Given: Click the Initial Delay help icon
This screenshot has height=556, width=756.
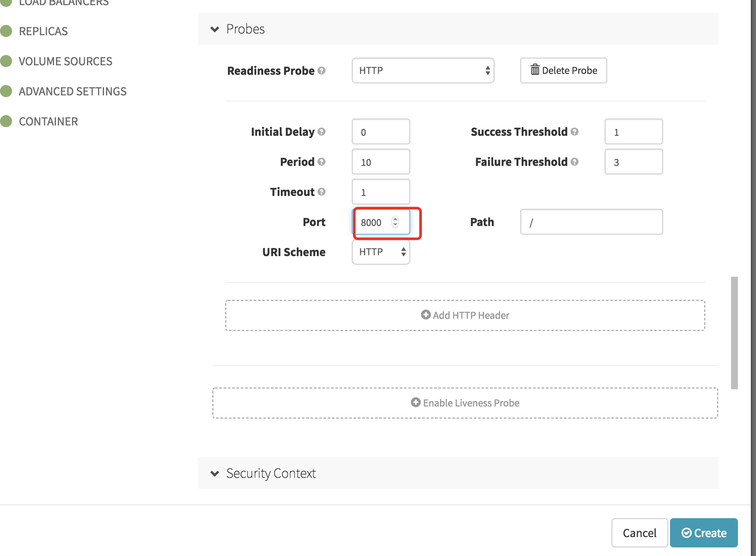Looking at the screenshot, I should [x=321, y=131].
